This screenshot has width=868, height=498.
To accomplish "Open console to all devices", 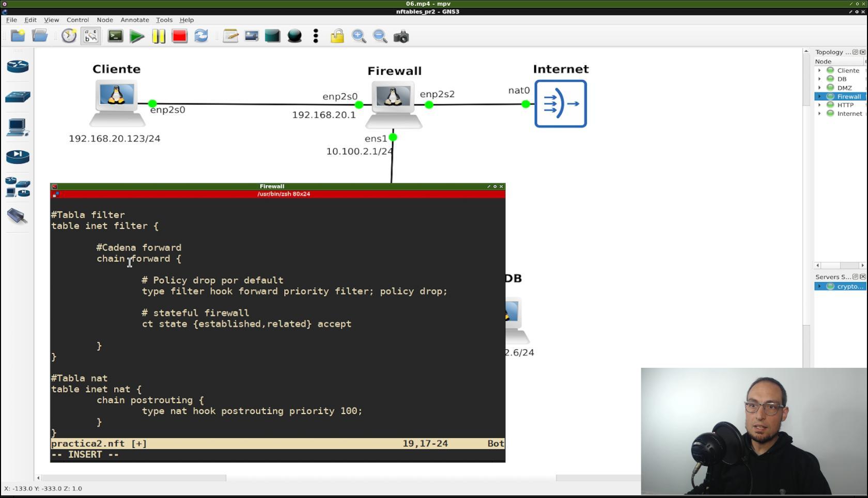I will pos(115,36).
